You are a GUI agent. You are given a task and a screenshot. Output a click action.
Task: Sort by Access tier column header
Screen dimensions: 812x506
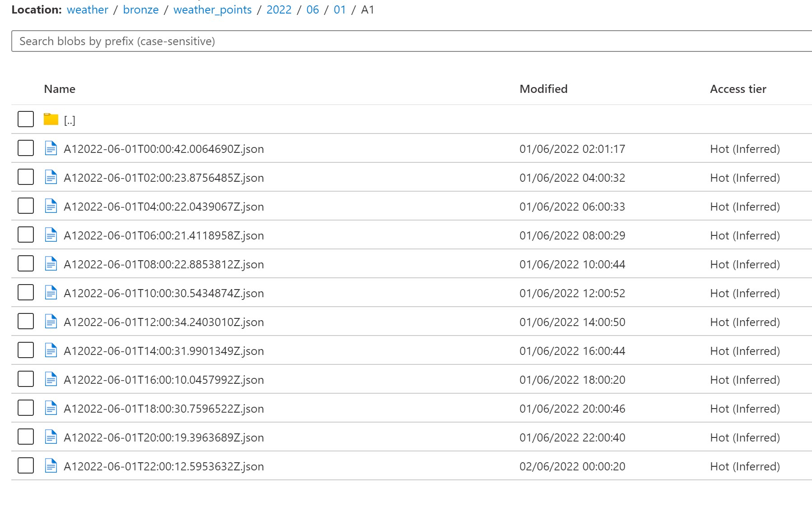(x=738, y=89)
